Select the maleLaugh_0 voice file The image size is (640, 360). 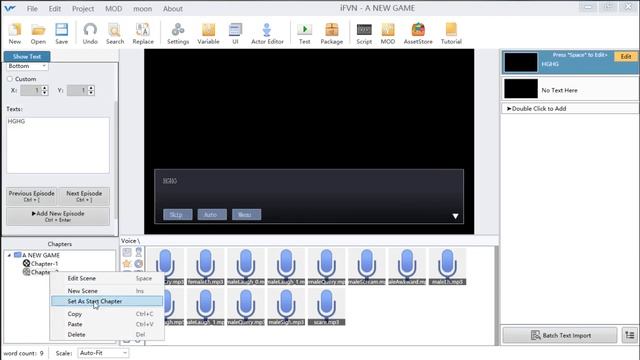tap(246, 267)
